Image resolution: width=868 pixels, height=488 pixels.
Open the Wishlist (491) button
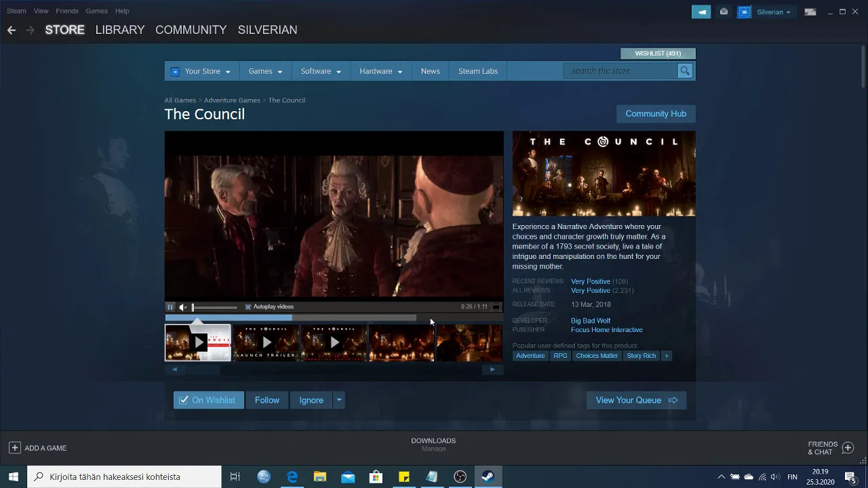tap(658, 54)
